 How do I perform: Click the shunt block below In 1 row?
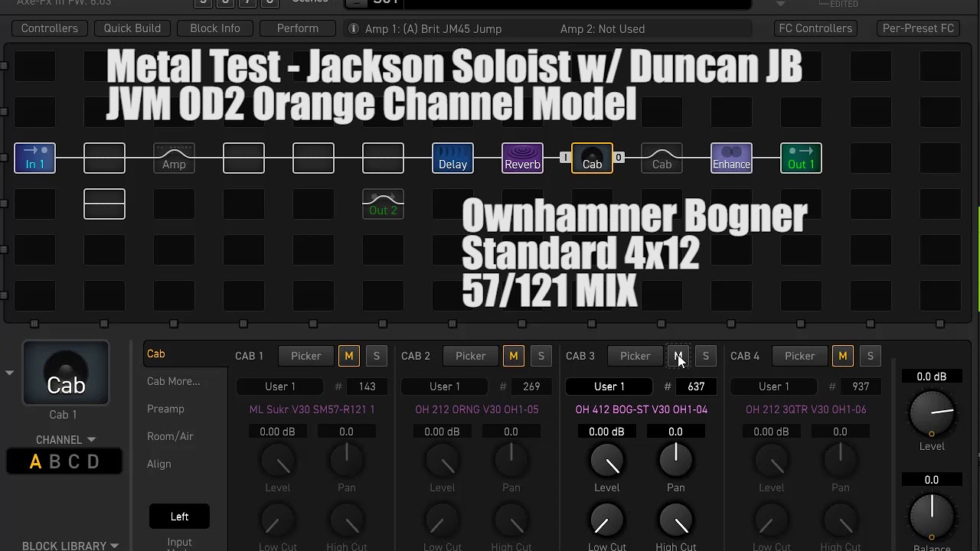coord(104,204)
